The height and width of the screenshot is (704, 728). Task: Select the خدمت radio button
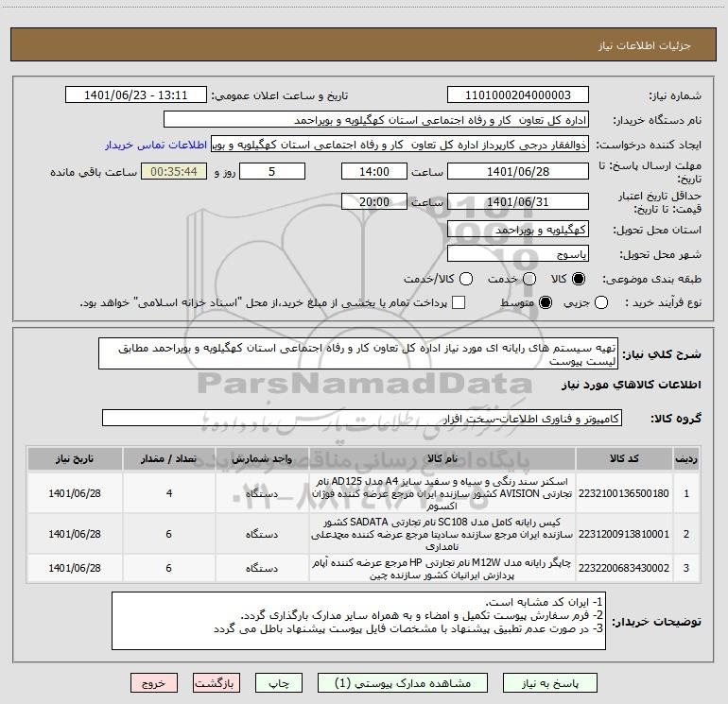click(529, 279)
